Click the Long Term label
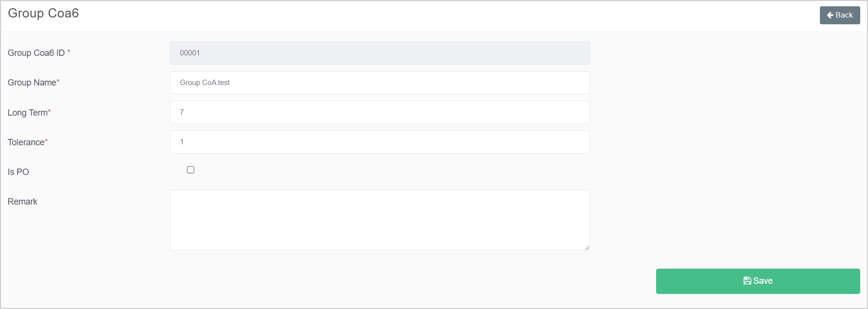 (27, 113)
